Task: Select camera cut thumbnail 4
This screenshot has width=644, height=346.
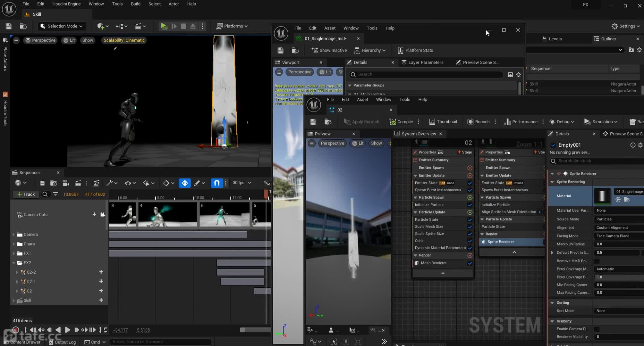Action: coord(167,214)
